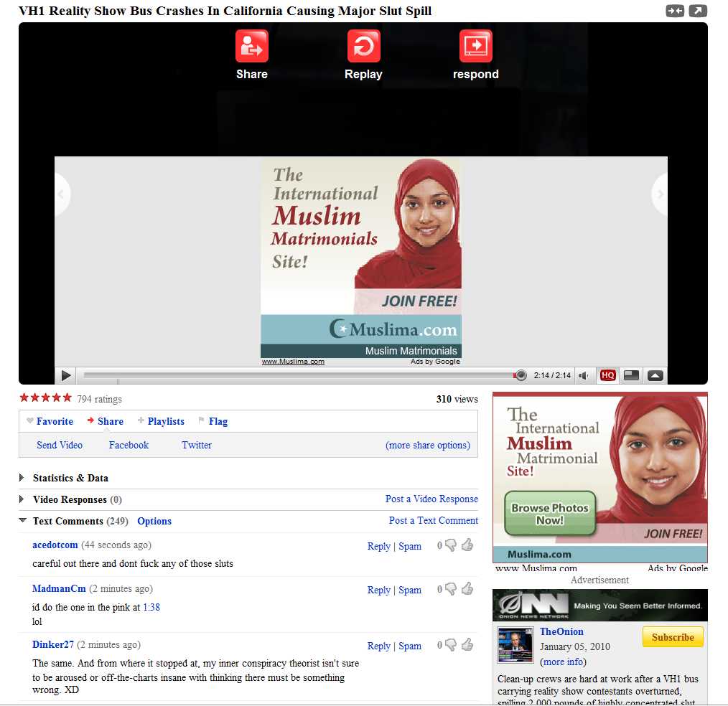Mark Dinker27's comment as Spam
Viewport: 728px width, 706px height.
(x=410, y=646)
